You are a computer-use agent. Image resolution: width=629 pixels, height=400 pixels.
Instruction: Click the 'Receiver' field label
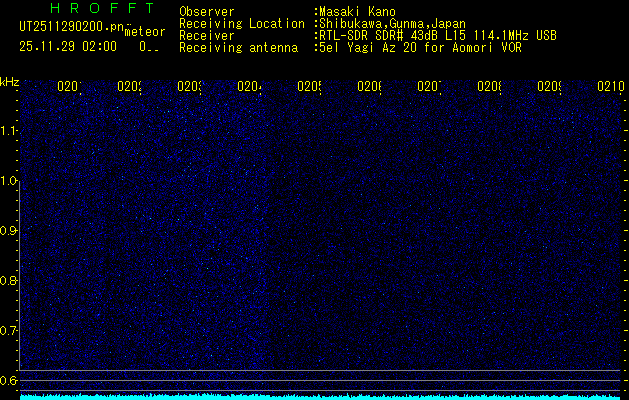click(x=207, y=36)
